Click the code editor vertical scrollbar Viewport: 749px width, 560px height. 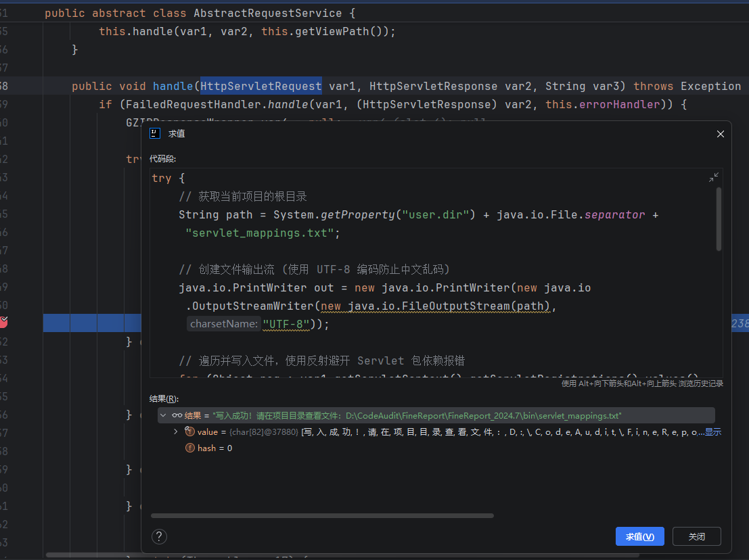(719, 220)
